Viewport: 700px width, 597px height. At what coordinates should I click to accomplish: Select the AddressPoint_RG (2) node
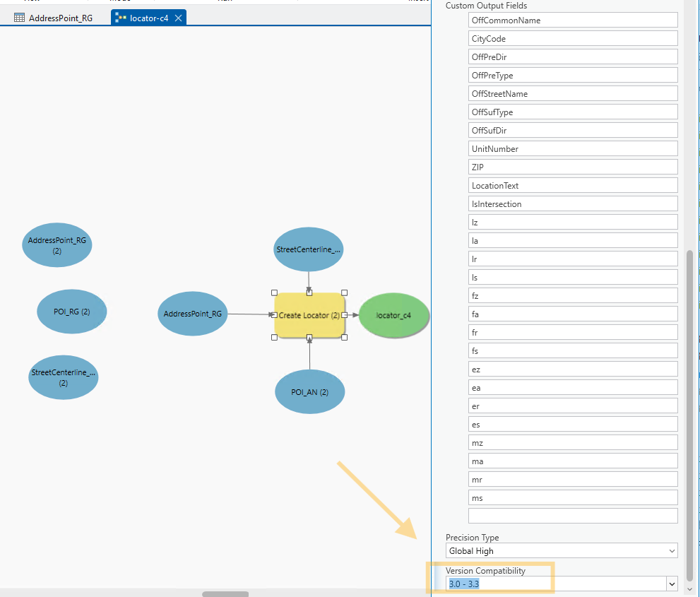(57, 245)
